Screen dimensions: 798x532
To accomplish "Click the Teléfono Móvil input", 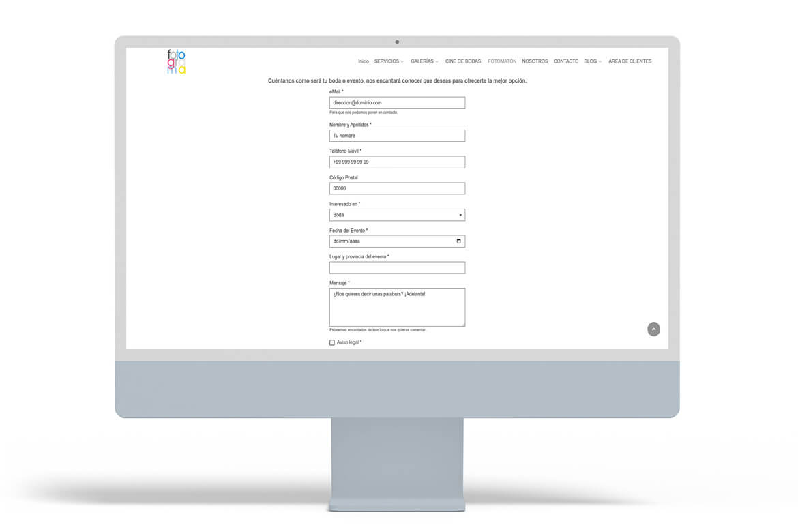I will click(397, 162).
